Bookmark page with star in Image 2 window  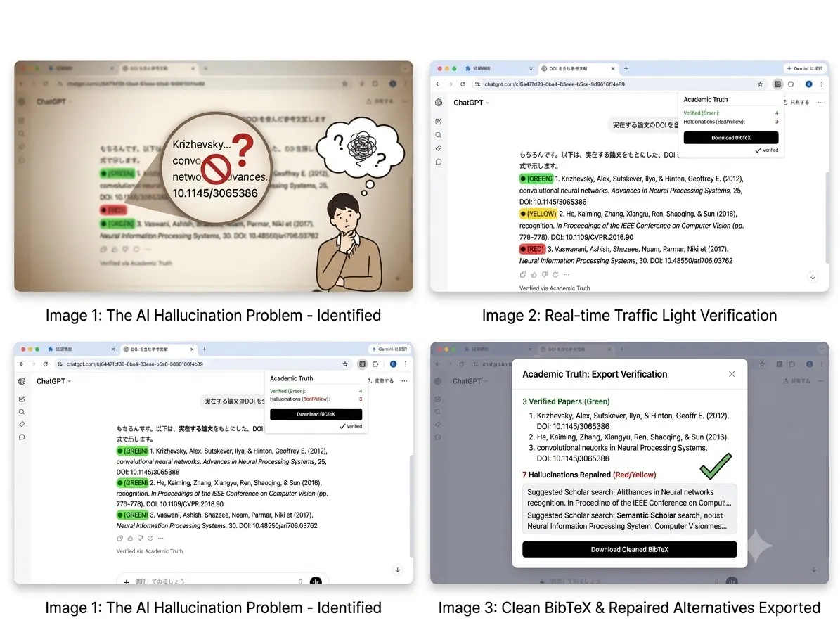point(760,84)
